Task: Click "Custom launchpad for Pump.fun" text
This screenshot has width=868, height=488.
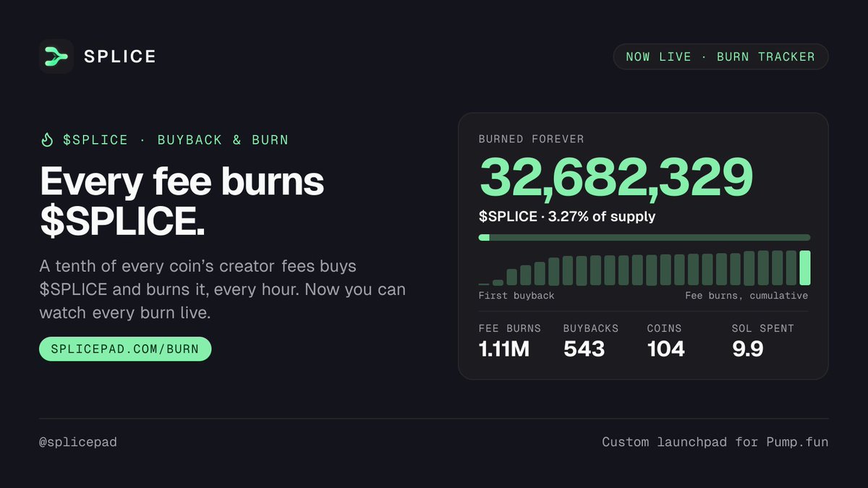Action: click(x=715, y=442)
